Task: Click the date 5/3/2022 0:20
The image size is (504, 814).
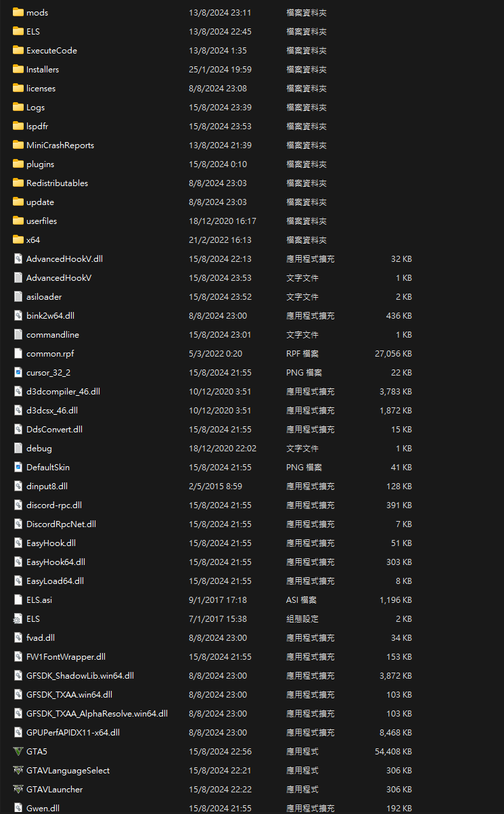Action: [215, 353]
